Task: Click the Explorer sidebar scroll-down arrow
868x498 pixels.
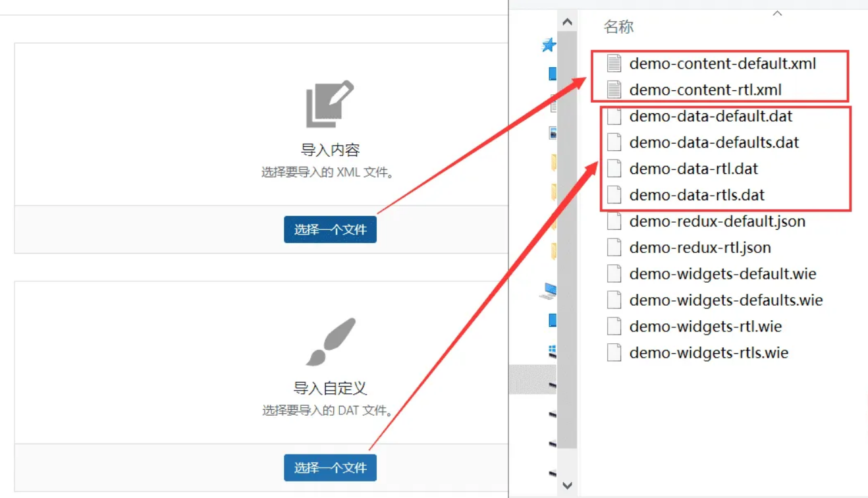Action: pyautogui.click(x=567, y=485)
